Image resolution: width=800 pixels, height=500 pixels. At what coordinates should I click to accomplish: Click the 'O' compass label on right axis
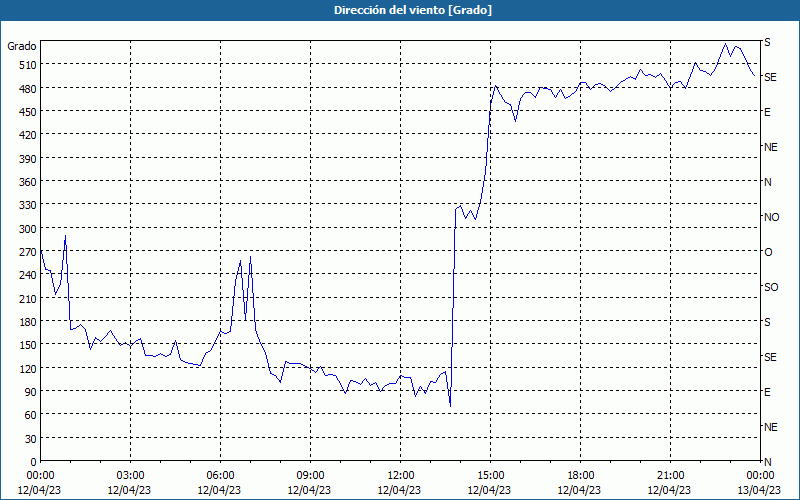768,252
